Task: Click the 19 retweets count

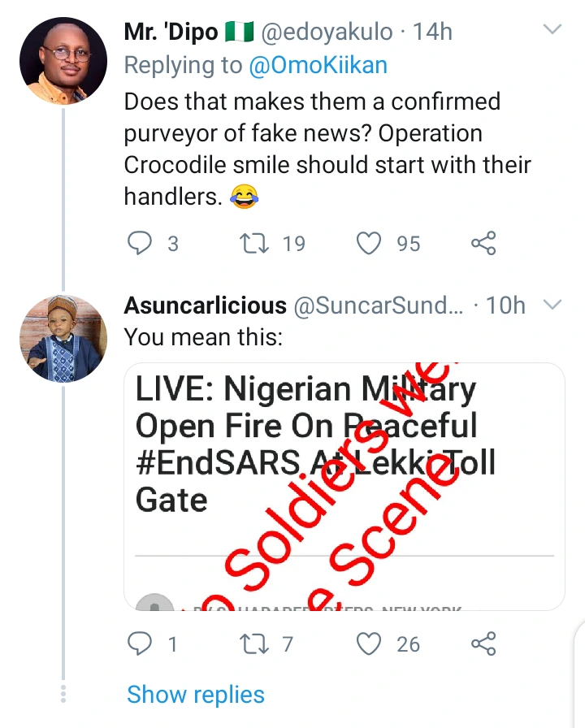Action: pos(294,243)
